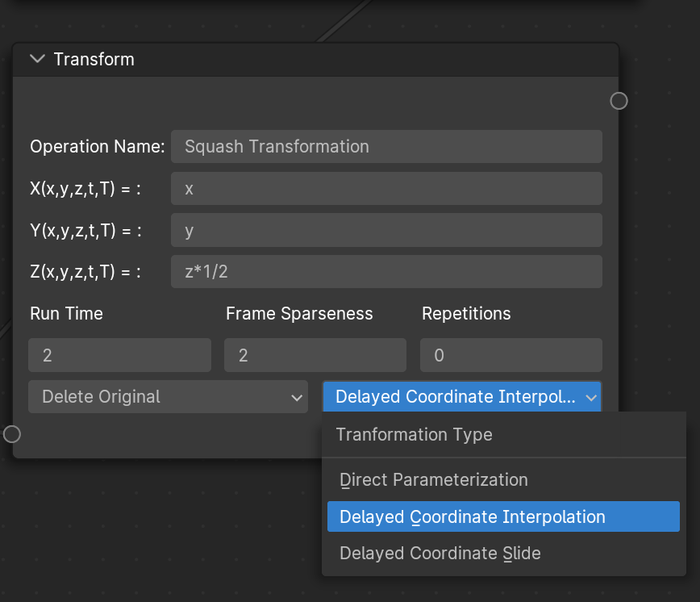The height and width of the screenshot is (602, 700).
Task: Close the Delayed Coordinate Interpol... dropdown
Action: 462,396
